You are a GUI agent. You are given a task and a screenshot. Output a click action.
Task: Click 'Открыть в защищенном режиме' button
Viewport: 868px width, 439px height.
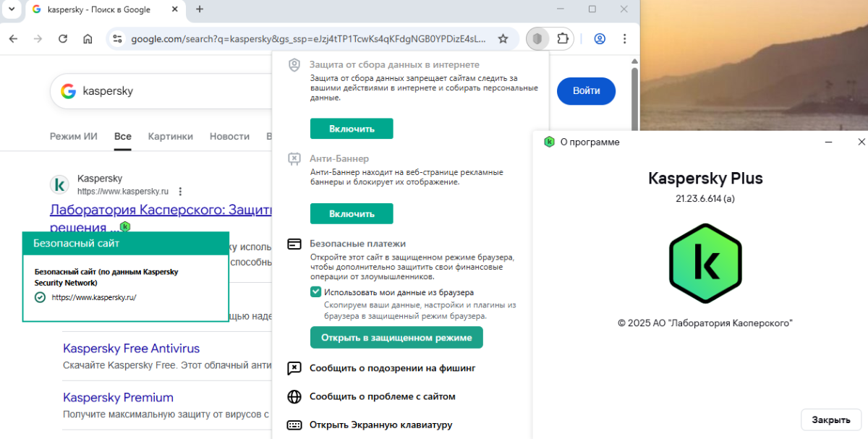396,338
